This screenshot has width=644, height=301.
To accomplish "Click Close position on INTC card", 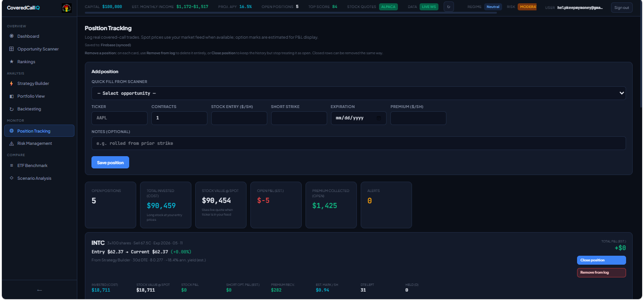I will coord(601,260).
